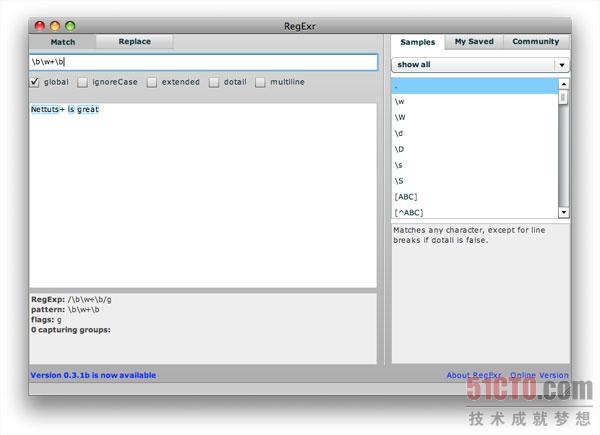Open the Community tab
Screen dimensions: 600x435
[x=535, y=41]
